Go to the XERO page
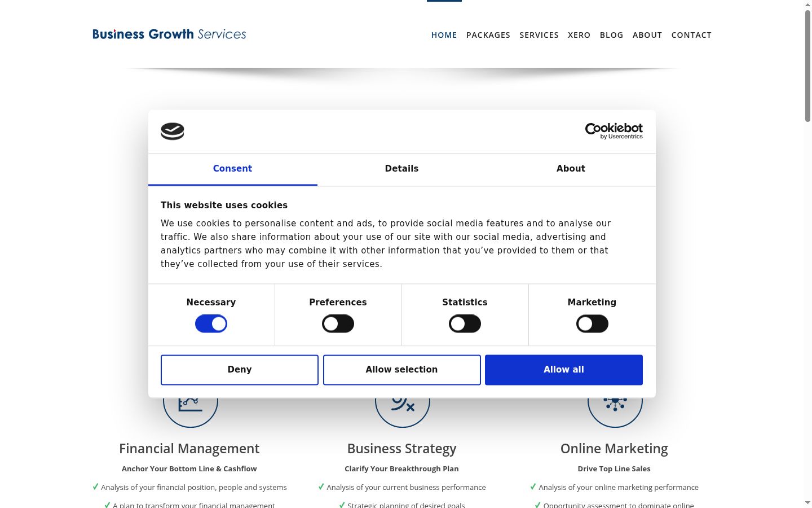The image size is (812, 508). pos(579,35)
